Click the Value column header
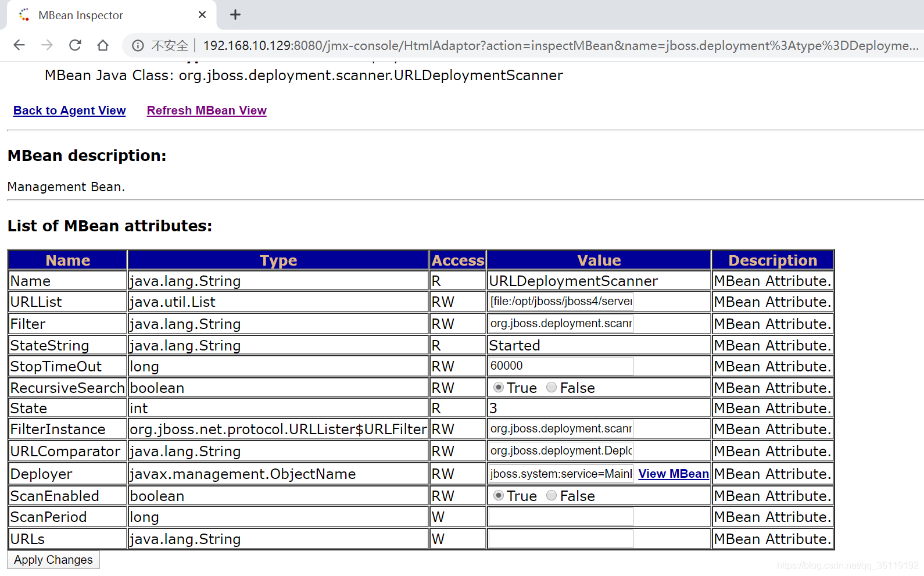The width and height of the screenshot is (924, 576). 599,260
